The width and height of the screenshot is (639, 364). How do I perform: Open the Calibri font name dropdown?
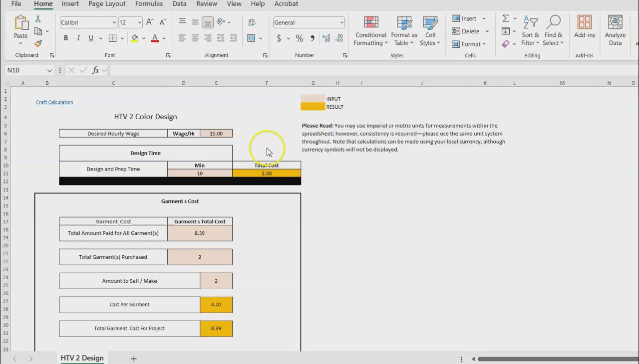coord(114,22)
